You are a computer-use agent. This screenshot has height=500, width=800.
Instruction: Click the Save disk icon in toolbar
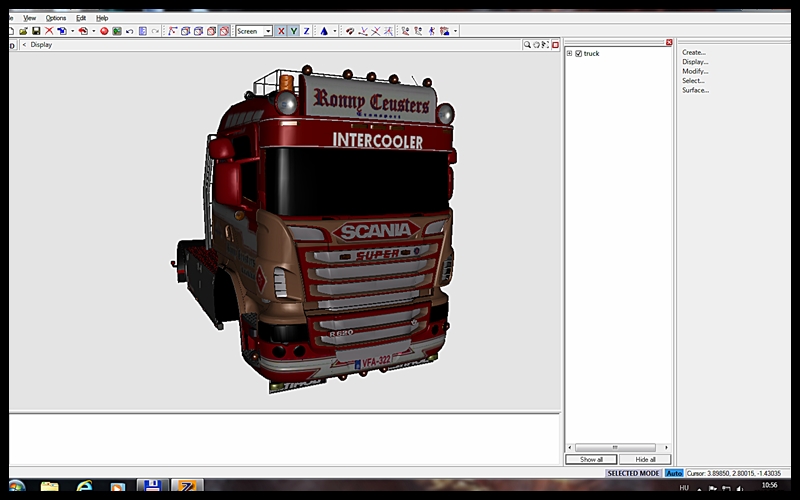36,31
